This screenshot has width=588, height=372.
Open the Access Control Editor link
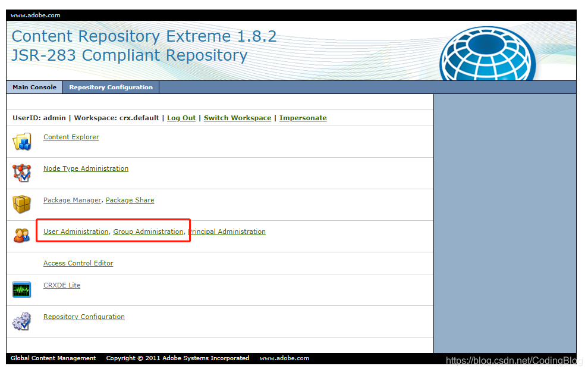pos(78,263)
